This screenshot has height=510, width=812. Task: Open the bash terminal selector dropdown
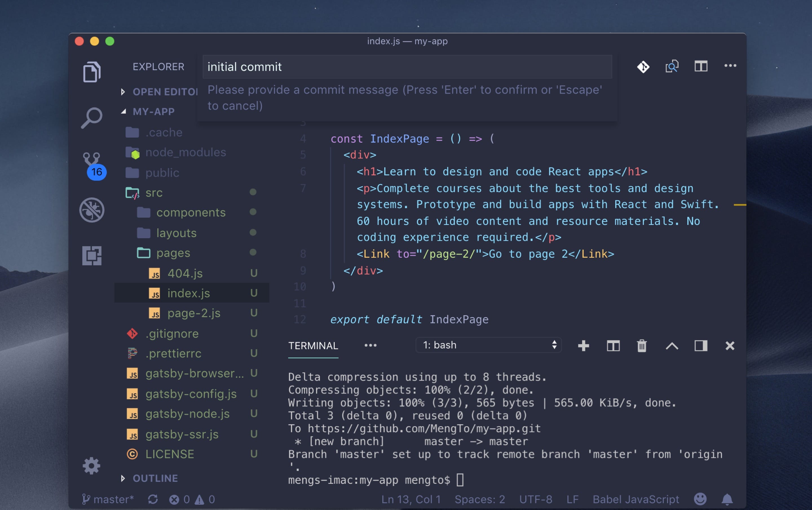(x=488, y=345)
